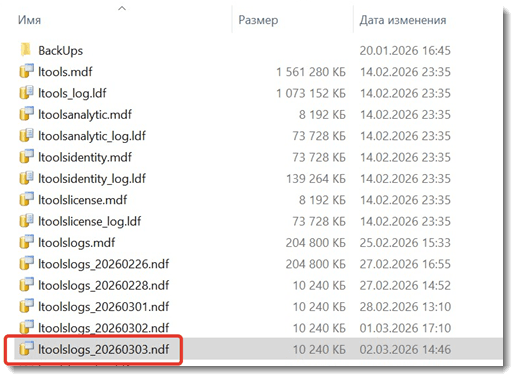Screen dimensions: 518x390
Task: Click size of ltoolslogs.mdf, 204 800 КБ
Action: 315,242
